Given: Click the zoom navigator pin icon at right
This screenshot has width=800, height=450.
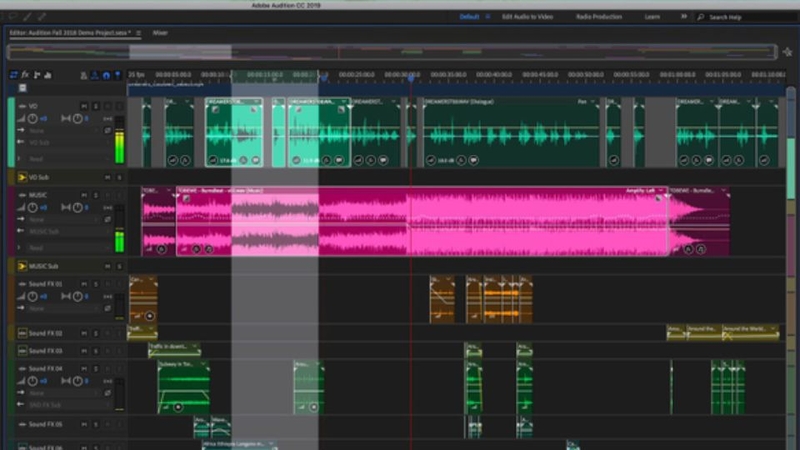Looking at the screenshot, I should pos(788,52).
